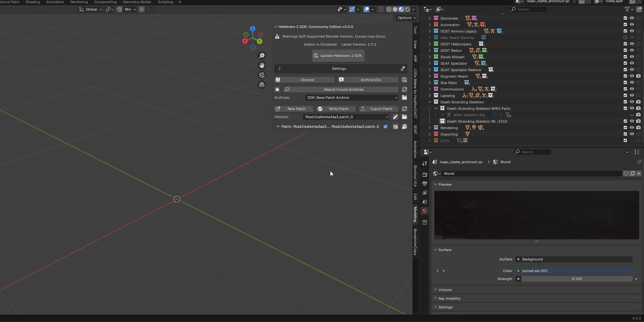Click Update Helldivers 2 SDK button
The image size is (644, 322).
(x=338, y=56)
